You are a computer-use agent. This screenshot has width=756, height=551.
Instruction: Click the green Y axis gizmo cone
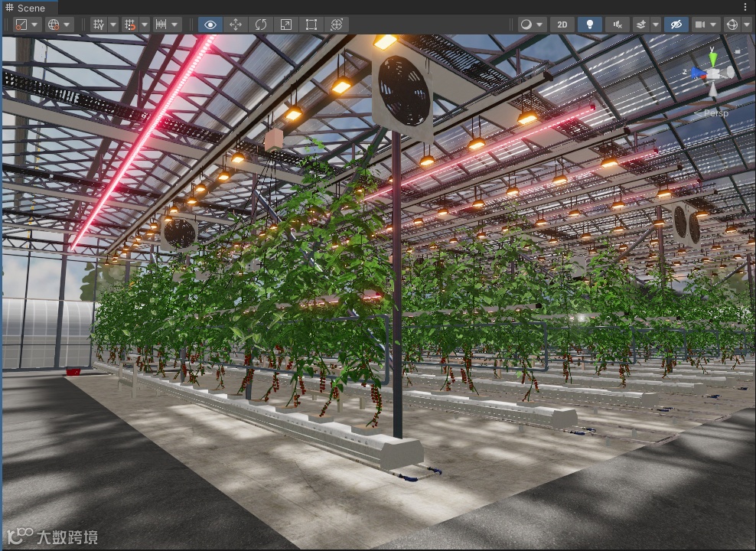(x=713, y=59)
